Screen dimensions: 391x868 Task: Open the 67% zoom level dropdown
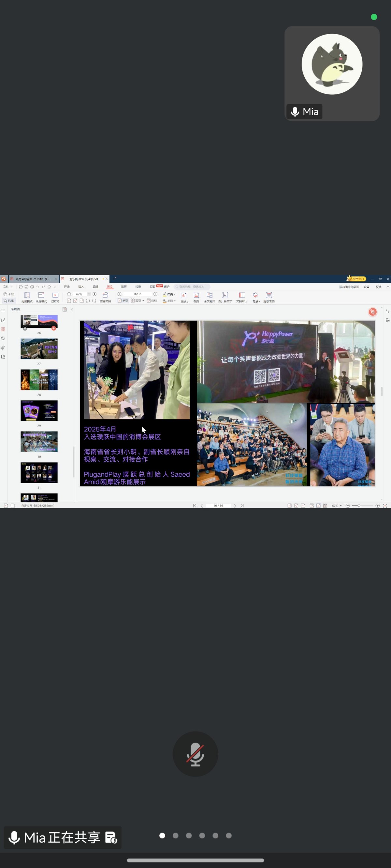coord(89,294)
